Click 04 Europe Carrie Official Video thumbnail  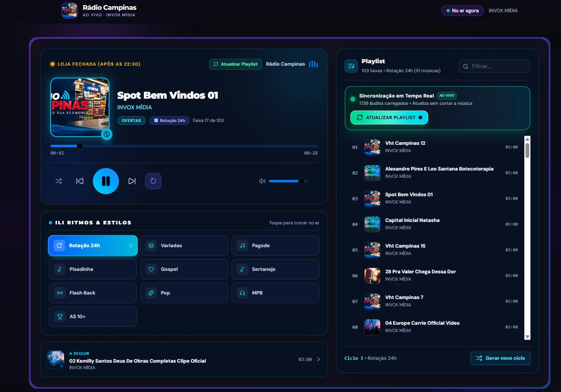pyautogui.click(x=372, y=327)
